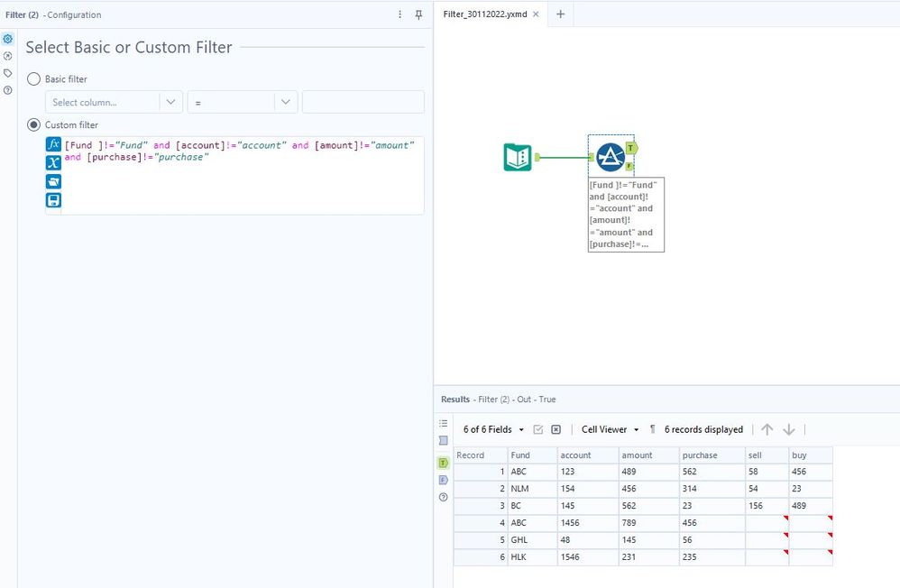Open the Annotation tag icon

[x=8, y=73]
